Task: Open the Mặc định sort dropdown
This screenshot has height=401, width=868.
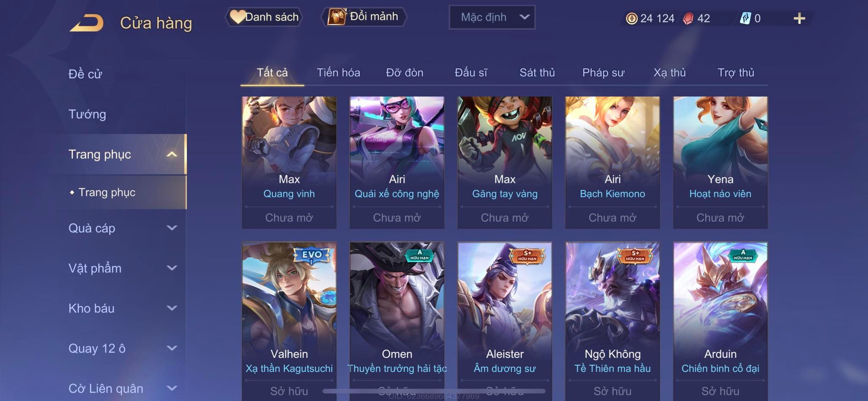Action: [x=492, y=17]
